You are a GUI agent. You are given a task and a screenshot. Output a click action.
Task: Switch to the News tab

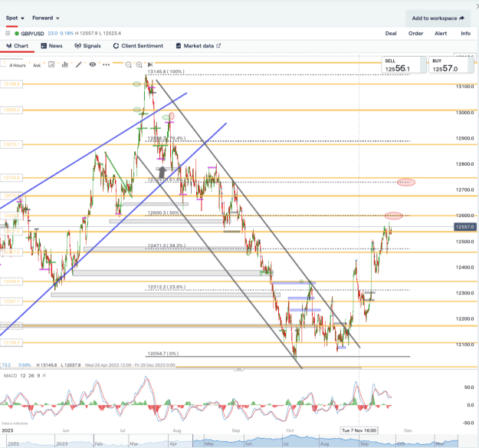51,46
